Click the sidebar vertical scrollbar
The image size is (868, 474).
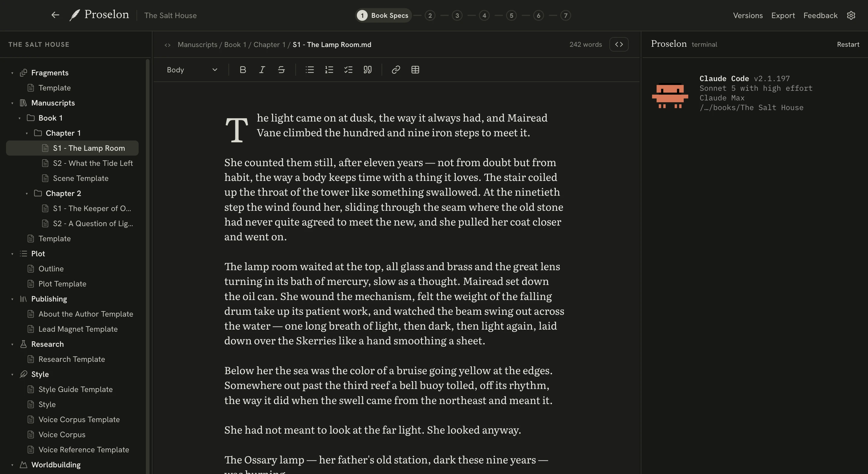[147, 266]
